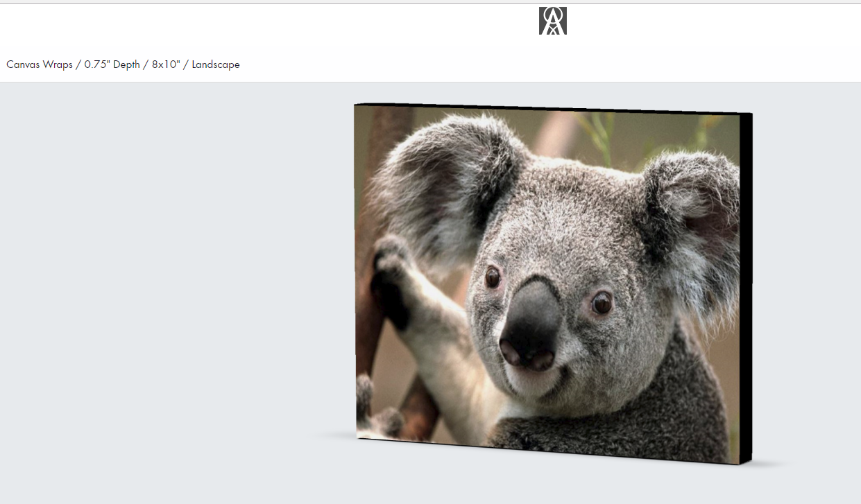
Task: Click the koala's black nose on canvas
Action: [x=531, y=322]
